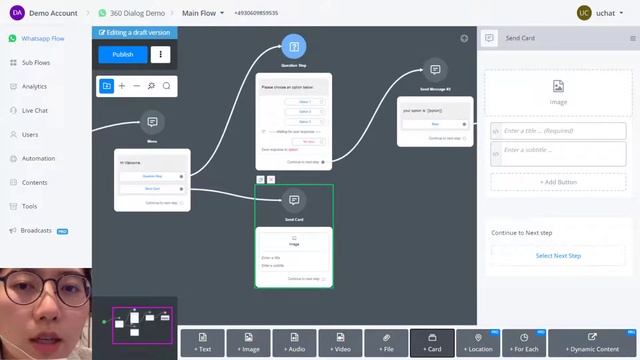Add a Location element

(x=478, y=343)
